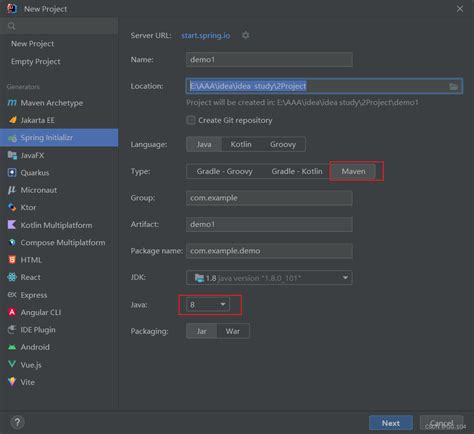
Task: Click the Vue.js generator icon
Action: pyautogui.click(x=12, y=364)
